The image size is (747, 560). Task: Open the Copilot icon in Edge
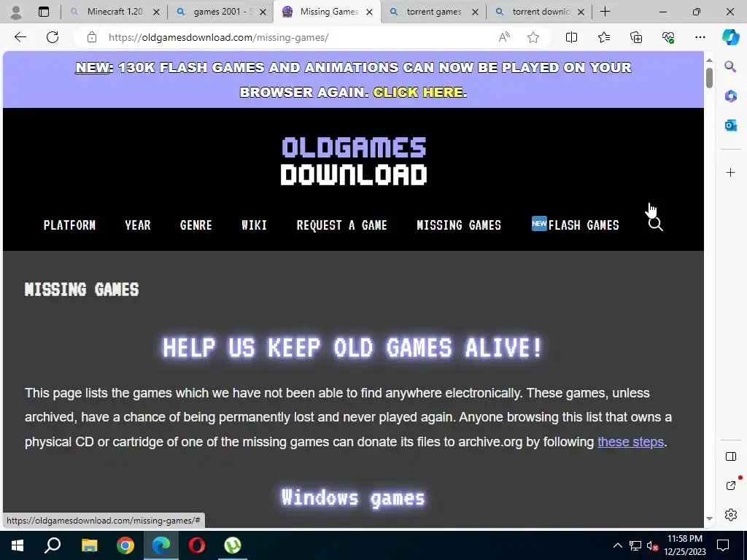click(x=730, y=37)
